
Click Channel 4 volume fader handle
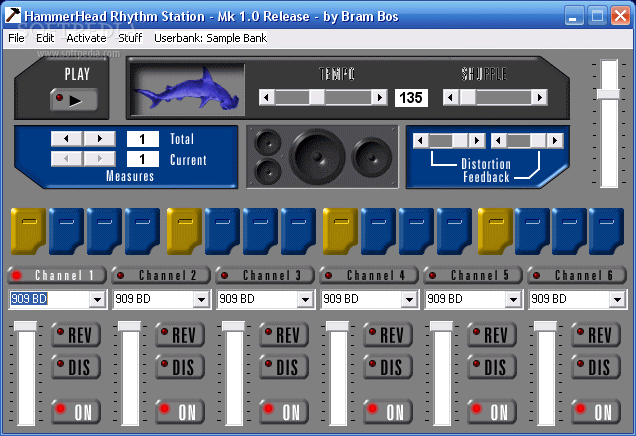pyautogui.click(x=337, y=326)
